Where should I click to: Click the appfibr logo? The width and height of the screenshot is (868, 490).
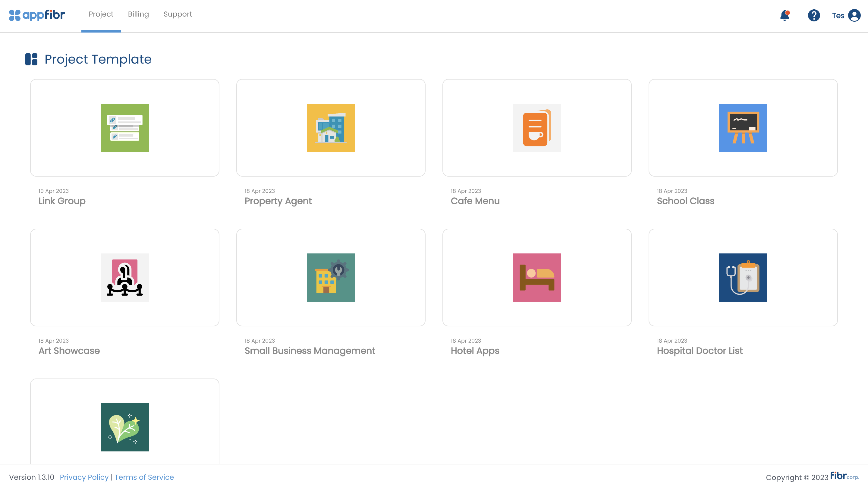37,15
